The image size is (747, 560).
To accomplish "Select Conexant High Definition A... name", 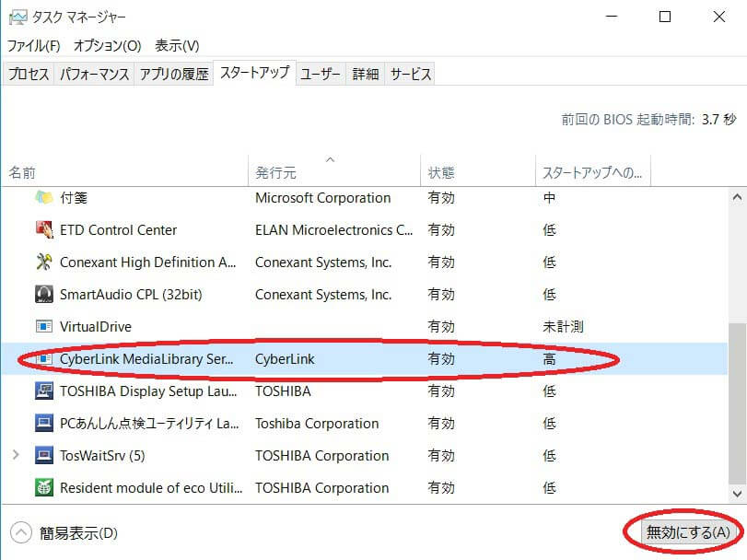I will (x=147, y=262).
